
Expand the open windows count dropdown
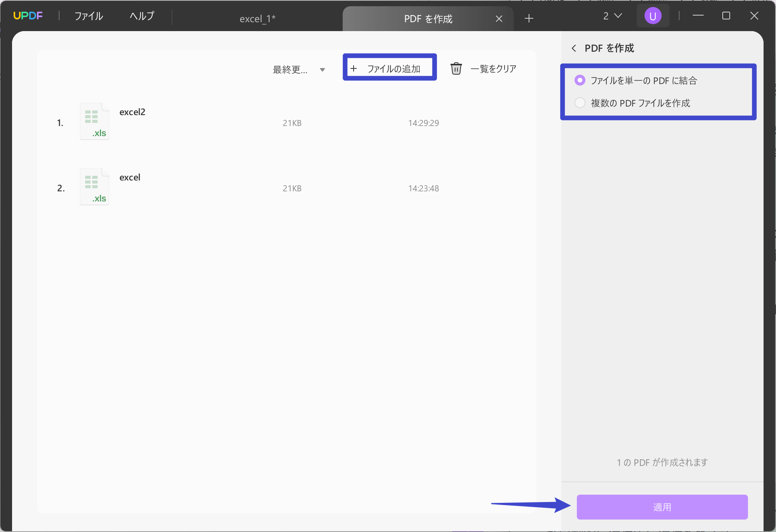[612, 16]
